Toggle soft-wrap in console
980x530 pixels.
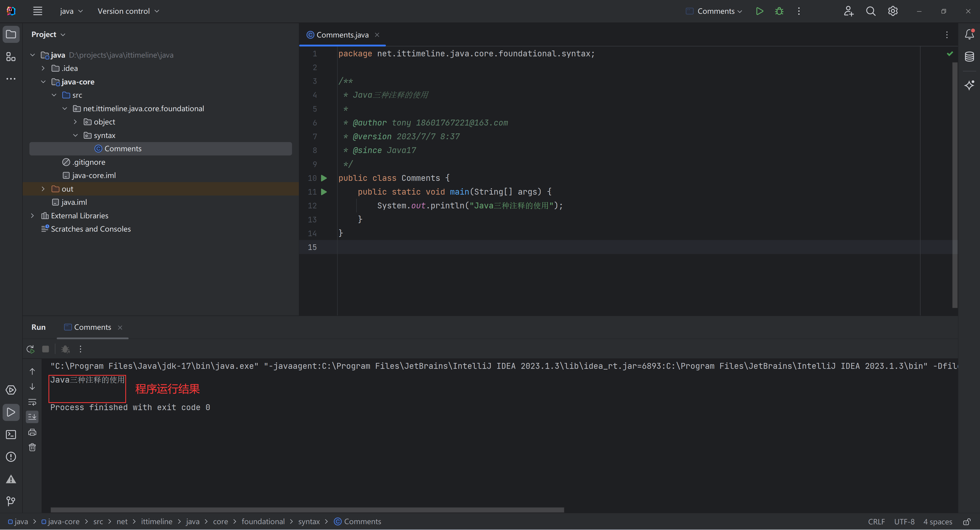(32, 402)
